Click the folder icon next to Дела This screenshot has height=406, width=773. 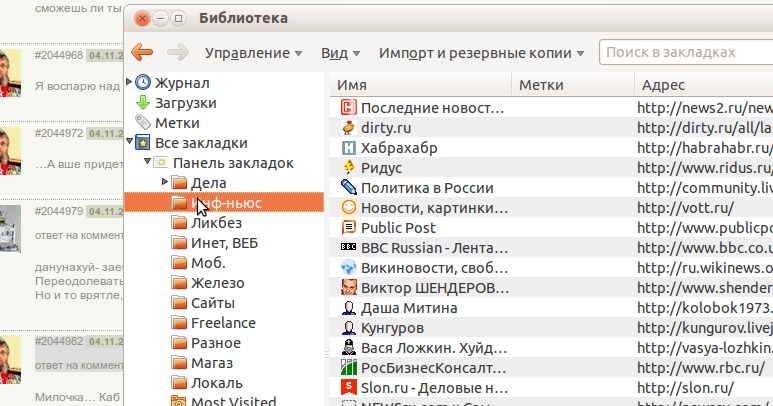coord(179,182)
